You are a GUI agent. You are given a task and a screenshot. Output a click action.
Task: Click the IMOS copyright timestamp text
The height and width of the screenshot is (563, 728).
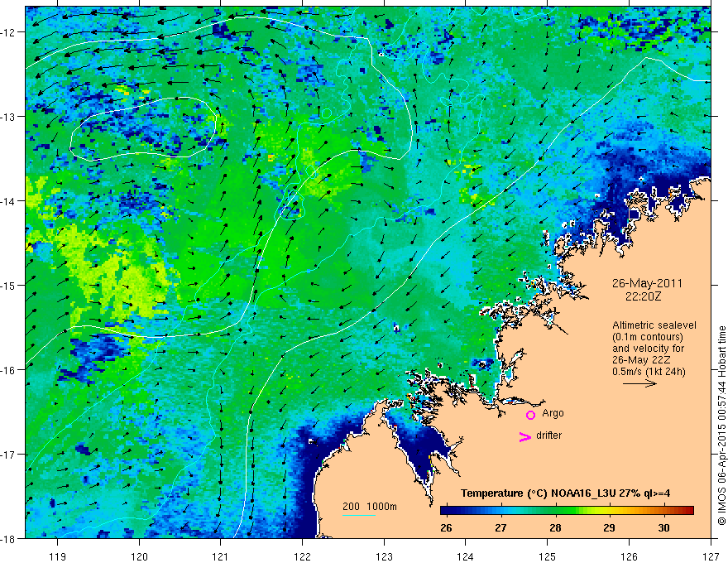pyautogui.click(x=722, y=425)
